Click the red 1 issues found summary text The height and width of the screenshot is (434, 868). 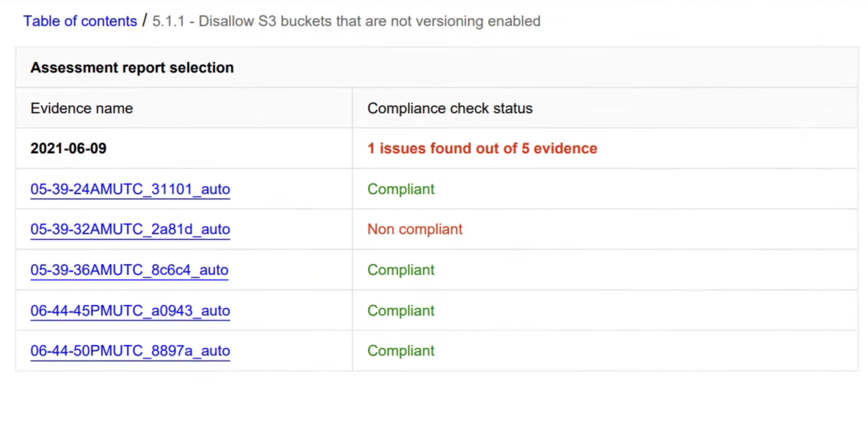tap(482, 148)
